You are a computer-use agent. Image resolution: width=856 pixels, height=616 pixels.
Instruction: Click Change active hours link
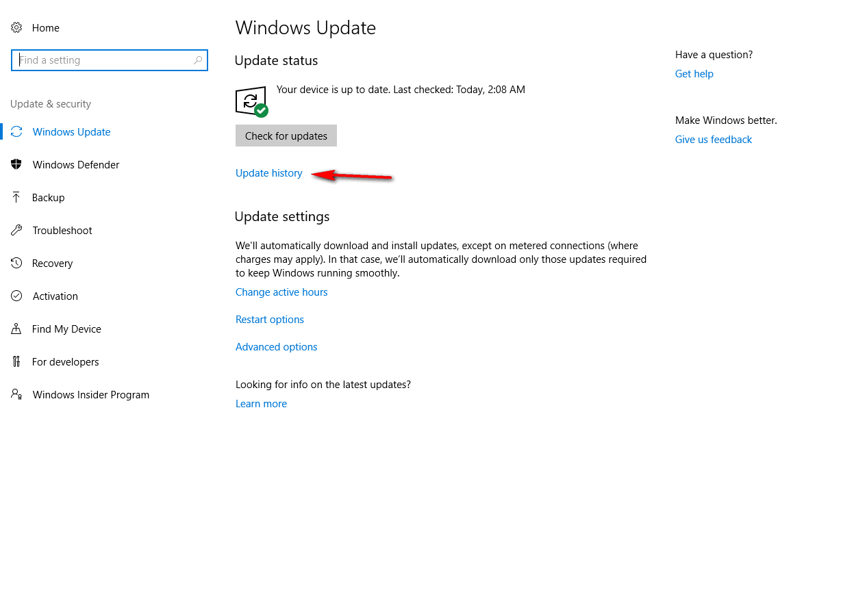point(281,292)
